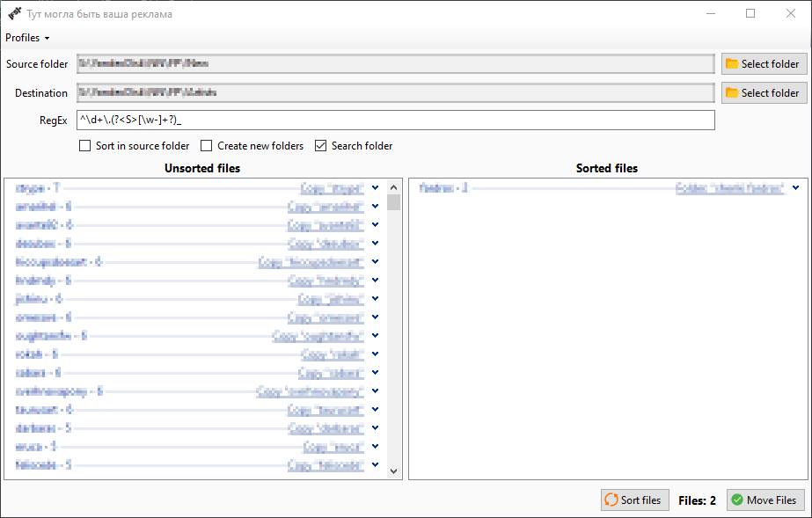Screen dimensions: 812x518
Task: Maximize the application window
Action: click(750, 14)
